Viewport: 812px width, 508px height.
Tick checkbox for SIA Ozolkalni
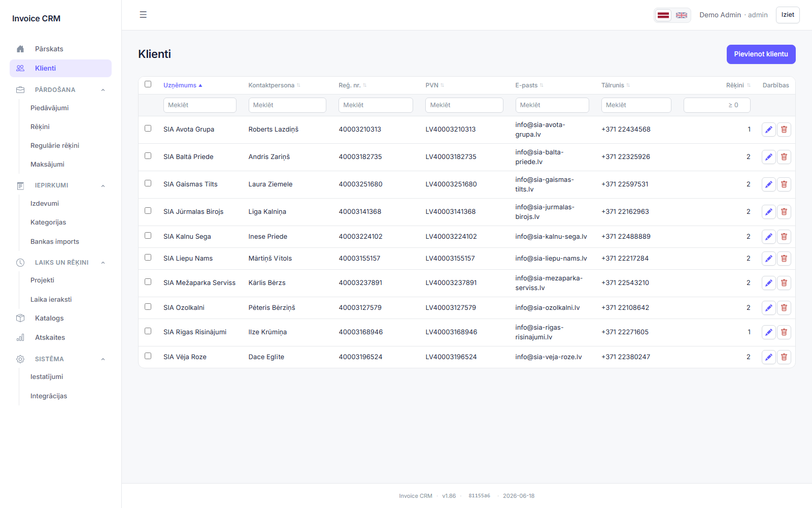tap(148, 307)
